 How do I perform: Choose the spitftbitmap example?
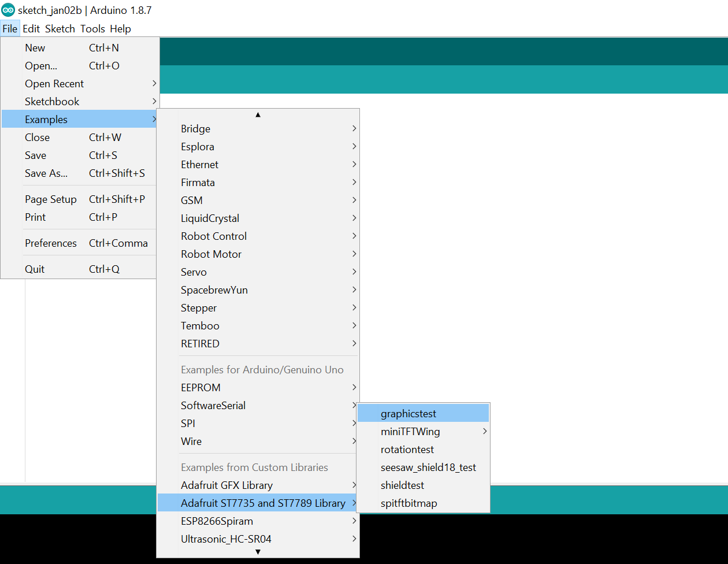408,503
